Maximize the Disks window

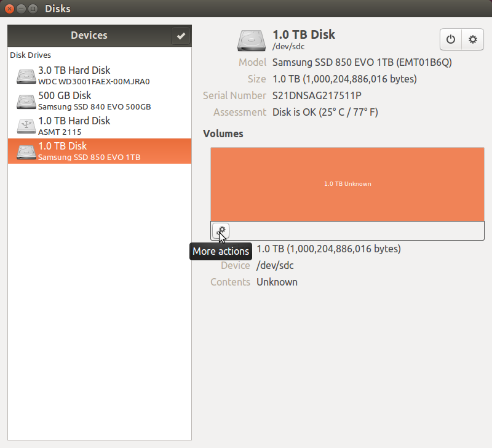point(33,9)
